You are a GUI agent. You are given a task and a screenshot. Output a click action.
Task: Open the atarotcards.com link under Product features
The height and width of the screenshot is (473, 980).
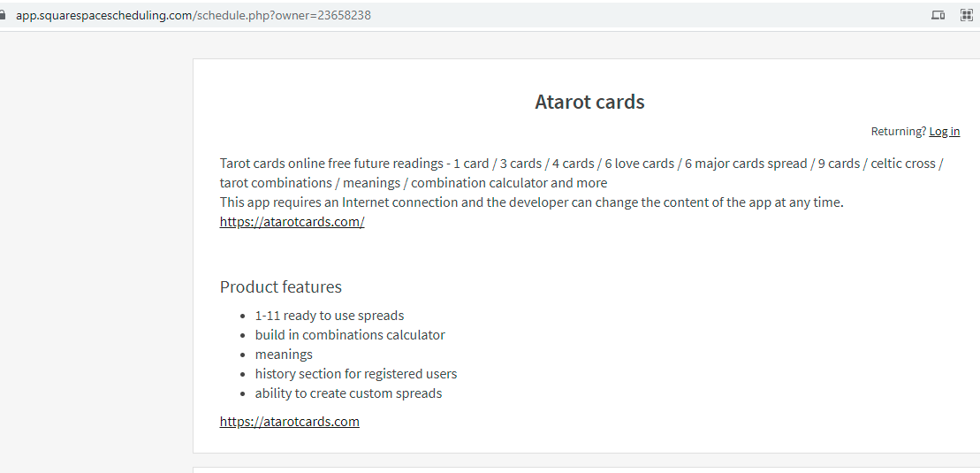tap(289, 422)
